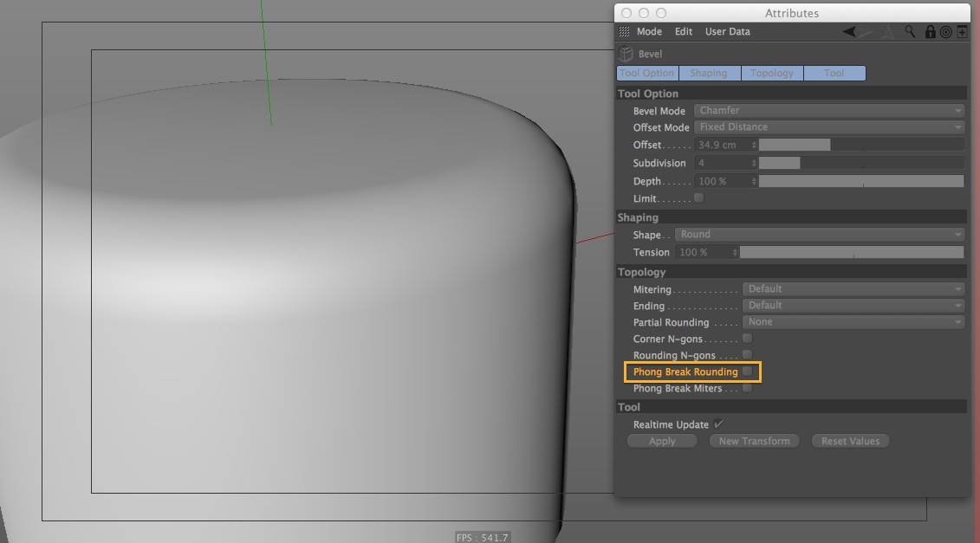
Task: Open the Mode menu
Action: click(649, 32)
